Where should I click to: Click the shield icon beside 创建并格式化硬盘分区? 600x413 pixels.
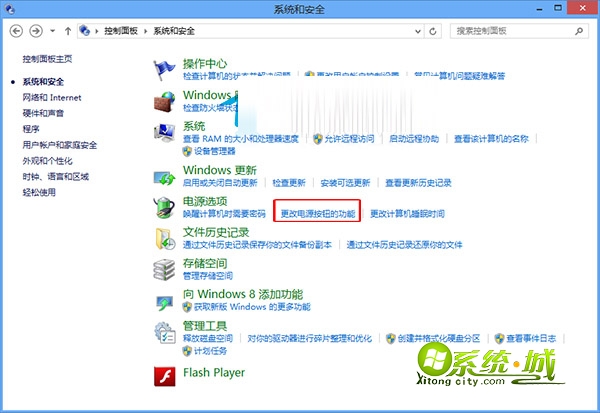(391, 338)
